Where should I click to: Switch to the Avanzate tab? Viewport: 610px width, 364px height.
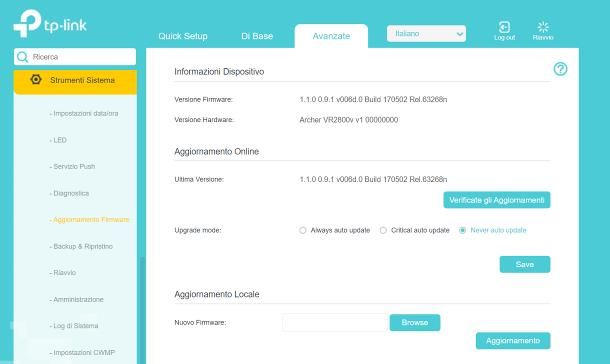coord(331,36)
